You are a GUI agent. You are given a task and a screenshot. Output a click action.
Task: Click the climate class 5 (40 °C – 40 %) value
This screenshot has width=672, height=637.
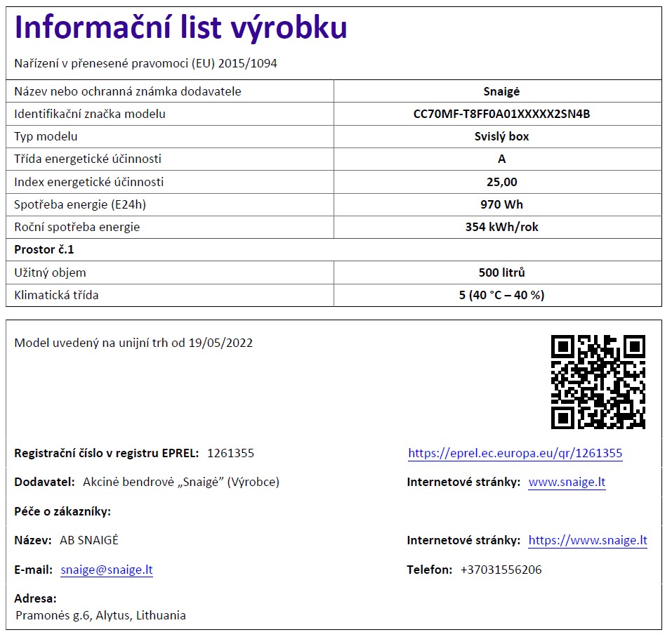coord(501,295)
